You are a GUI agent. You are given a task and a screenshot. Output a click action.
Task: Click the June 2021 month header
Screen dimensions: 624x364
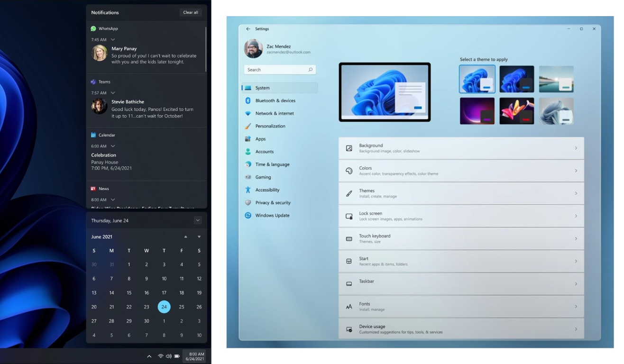pos(101,237)
